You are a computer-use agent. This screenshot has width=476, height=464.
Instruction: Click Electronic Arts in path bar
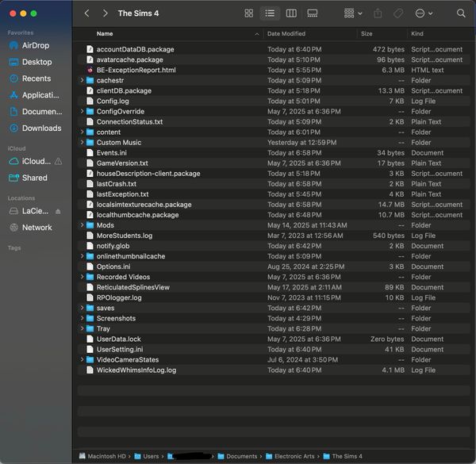(x=294, y=456)
